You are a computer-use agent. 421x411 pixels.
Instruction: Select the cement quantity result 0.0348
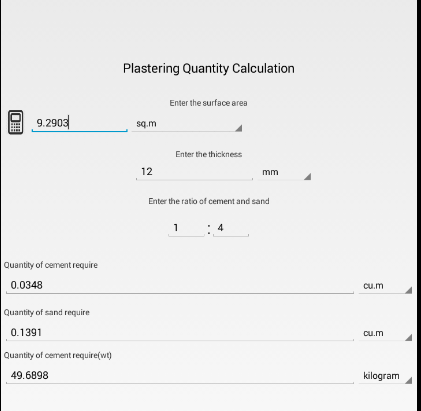tap(180, 285)
